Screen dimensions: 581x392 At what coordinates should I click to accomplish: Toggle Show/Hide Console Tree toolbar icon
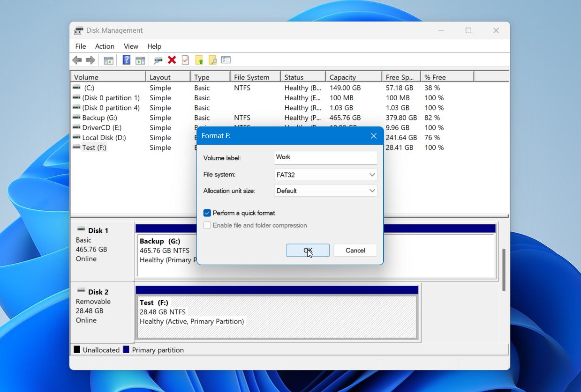[x=108, y=60]
